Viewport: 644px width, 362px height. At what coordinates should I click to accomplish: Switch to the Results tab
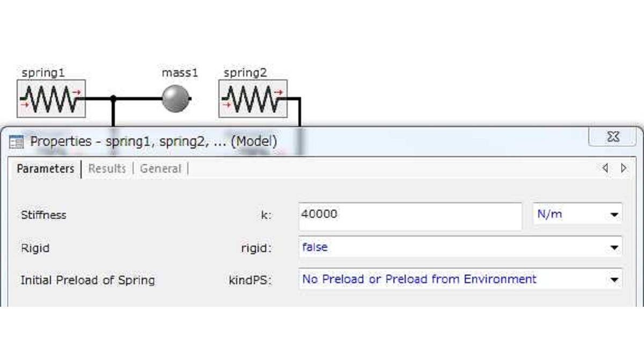point(107,168)
